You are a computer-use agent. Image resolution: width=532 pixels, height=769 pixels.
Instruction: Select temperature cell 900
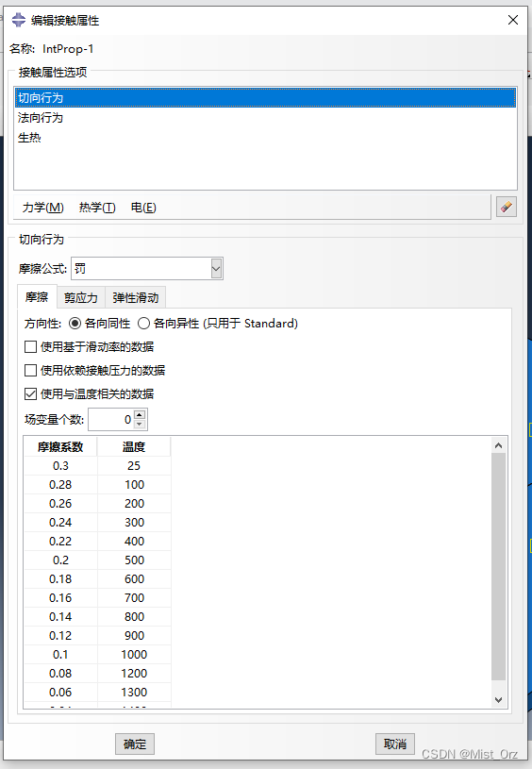click(x=134, y=636)
